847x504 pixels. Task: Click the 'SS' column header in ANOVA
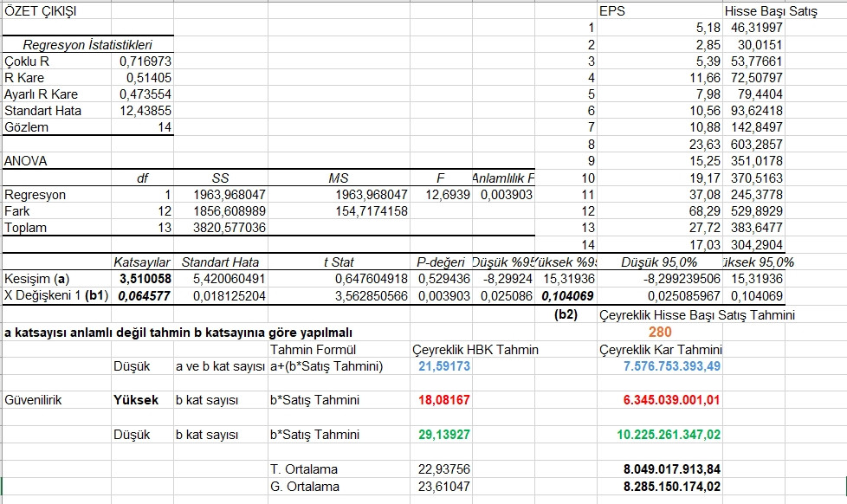click(x=220, y=178)
